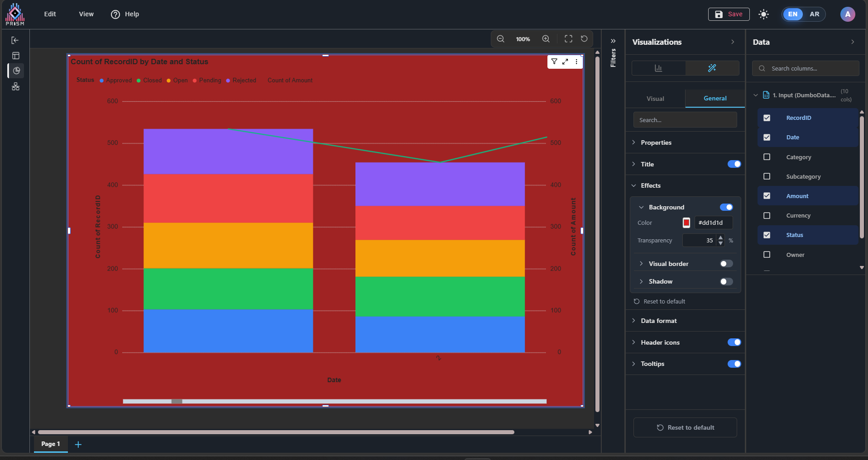Click the Save button
The height and width of the screenshot is (460, 868).
[x=729, y=14]
